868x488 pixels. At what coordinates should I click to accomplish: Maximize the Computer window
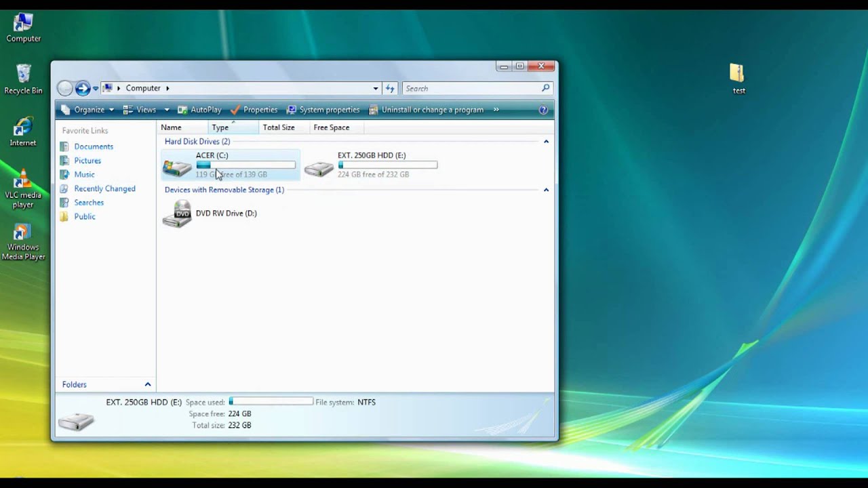(x=519, y=66)
